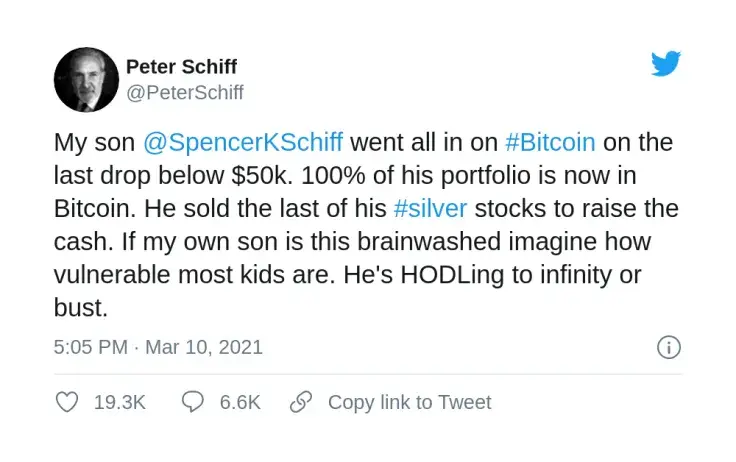
Task: Open the tweet info circle icon
Action: [668, 348]
